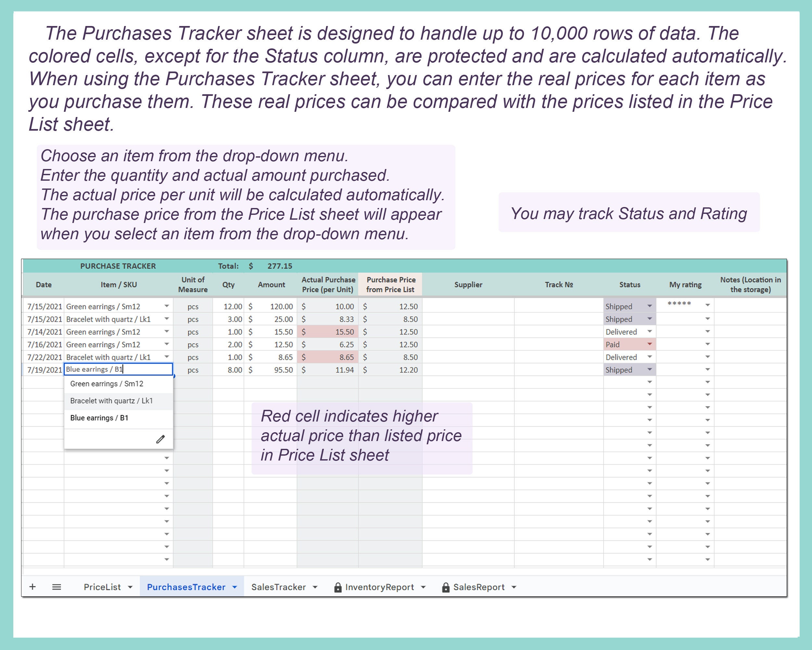
Task: Click the add sheet plus icon
Action: pyautogui.click(x=32, y=587)
